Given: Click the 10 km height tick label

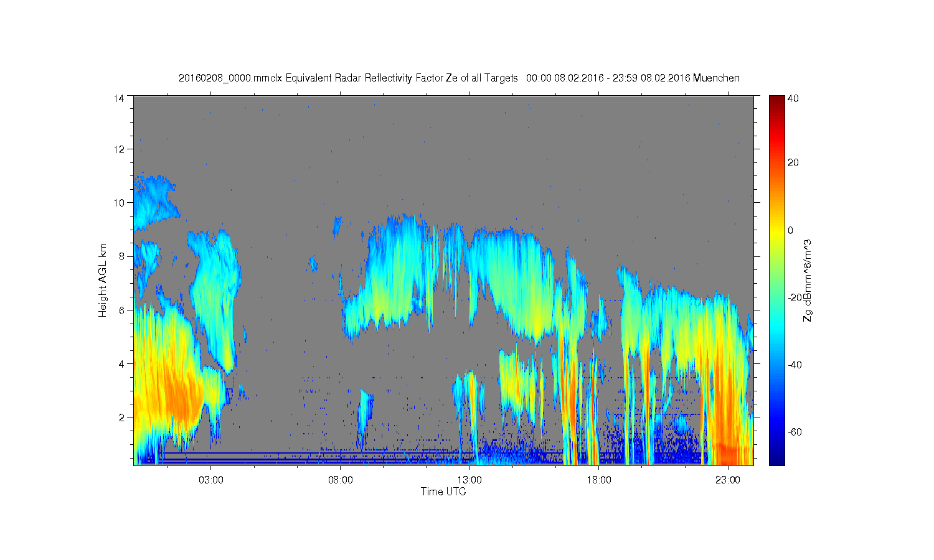Looking at the screenshot, I should [x=119, y=203].
